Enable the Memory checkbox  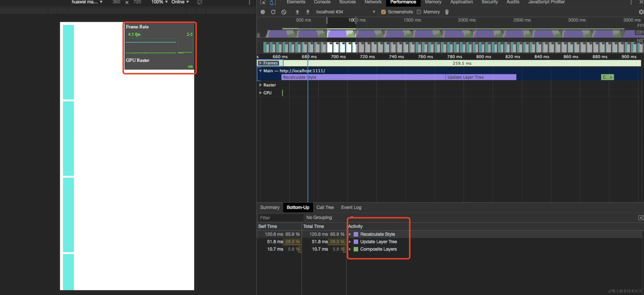pos(419,12)
